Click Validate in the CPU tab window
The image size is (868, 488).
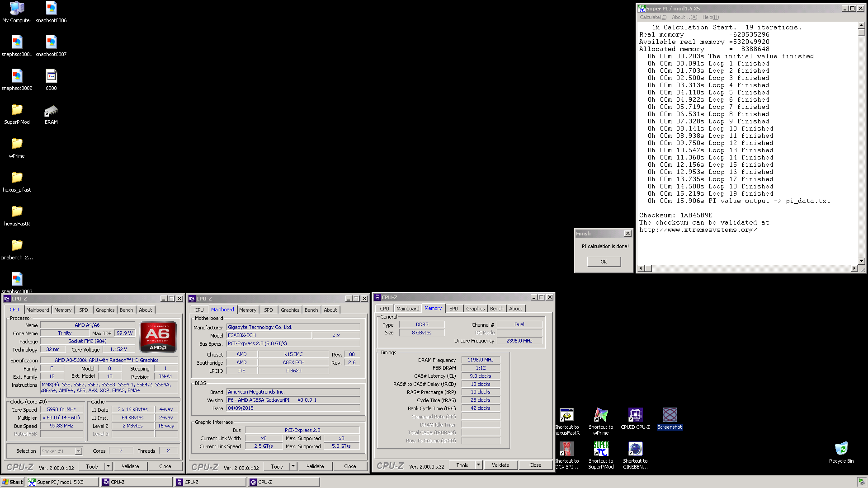coord(130,466)
